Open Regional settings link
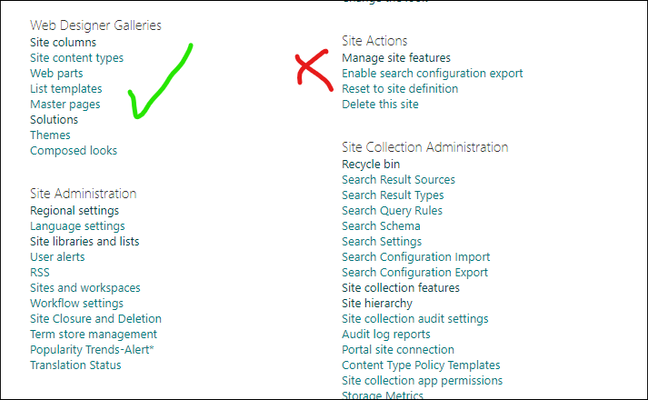 74,211
